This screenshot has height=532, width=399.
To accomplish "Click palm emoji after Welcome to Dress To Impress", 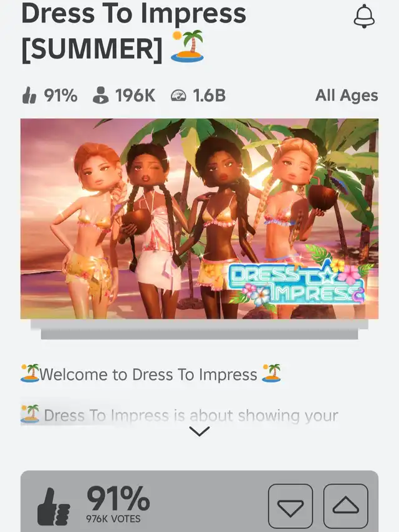I will click(271, 373).
